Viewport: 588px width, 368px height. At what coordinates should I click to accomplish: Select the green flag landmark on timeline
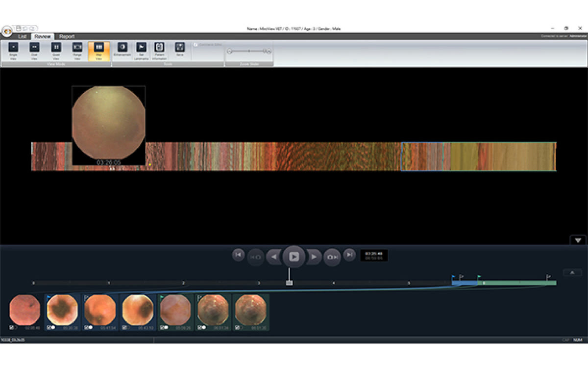point(479,277)
